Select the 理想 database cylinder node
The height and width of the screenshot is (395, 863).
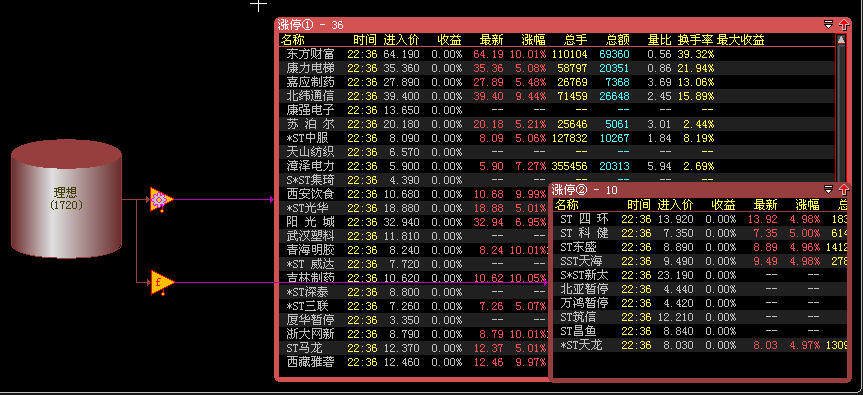tap(67, 199)
